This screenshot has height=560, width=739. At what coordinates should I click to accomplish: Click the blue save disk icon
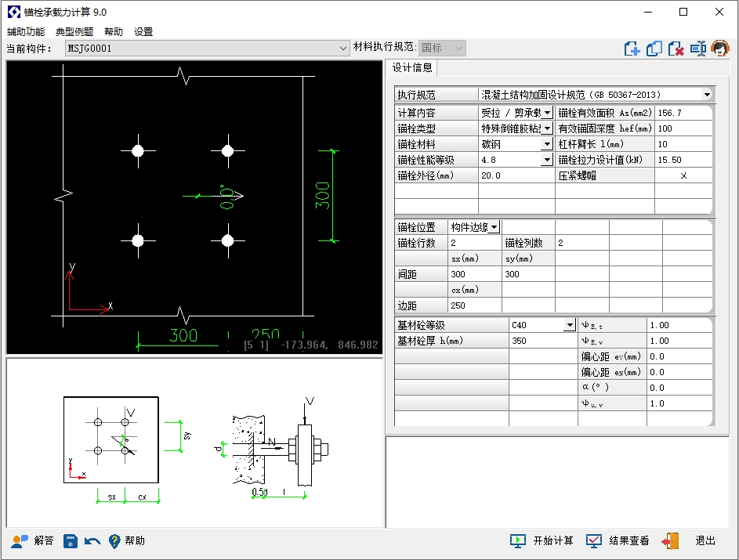point(71,541)
